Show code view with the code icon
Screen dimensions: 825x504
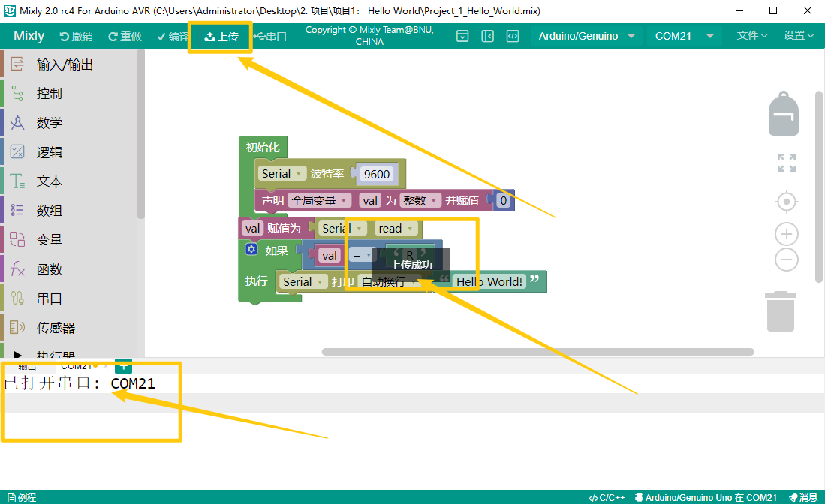coord(513,36)
